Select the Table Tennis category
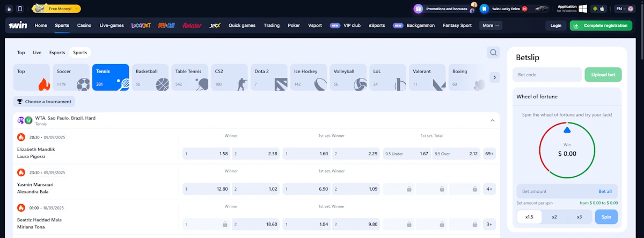 190,77
